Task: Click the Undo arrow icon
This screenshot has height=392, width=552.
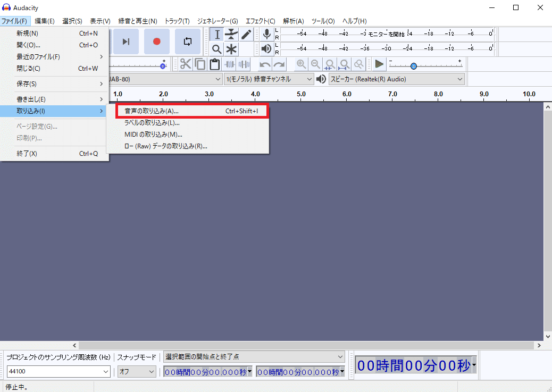Action: coord(265,64)
